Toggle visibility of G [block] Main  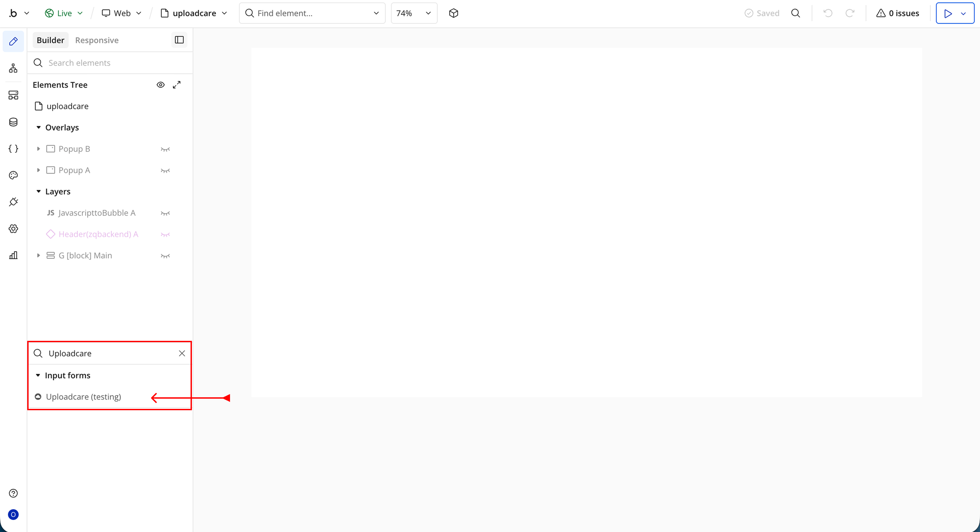[x=165, y=256]
